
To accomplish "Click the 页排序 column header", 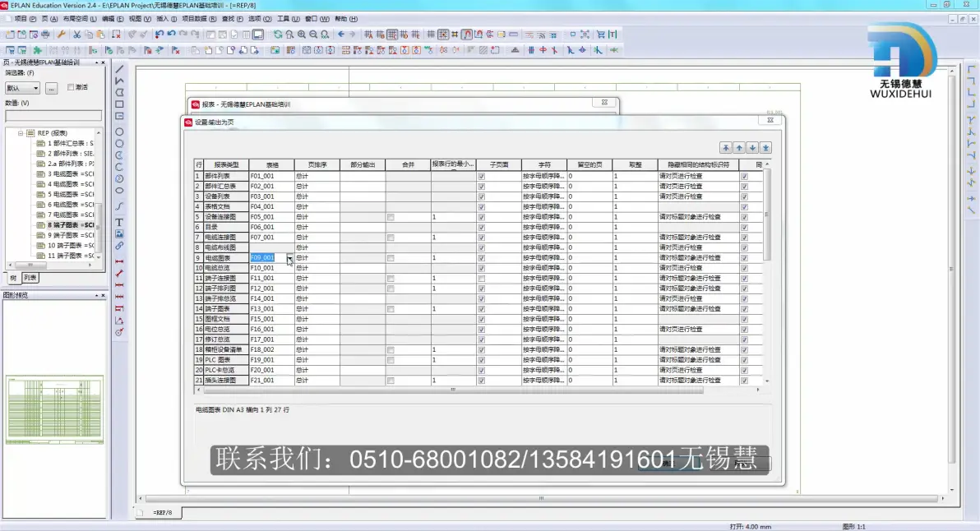I will point(317,165).
